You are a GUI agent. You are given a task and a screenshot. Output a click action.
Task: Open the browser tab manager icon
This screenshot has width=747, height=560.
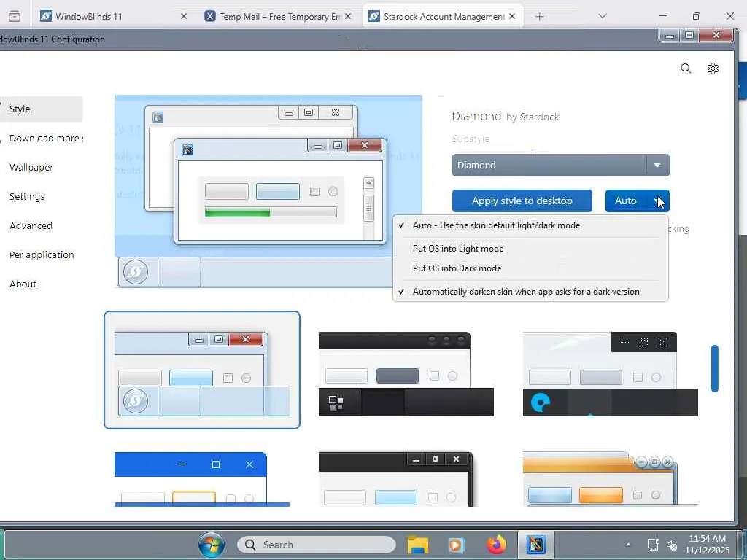coord(15,16)
